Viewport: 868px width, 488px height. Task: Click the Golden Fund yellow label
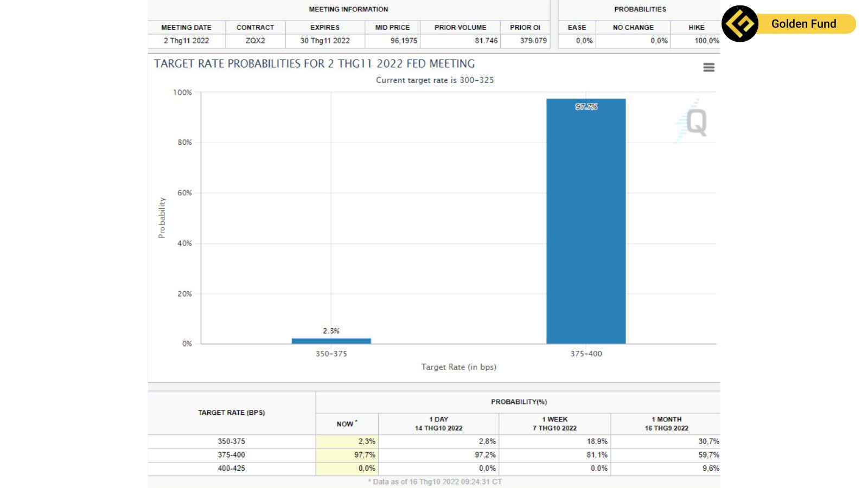click(804, 24)
